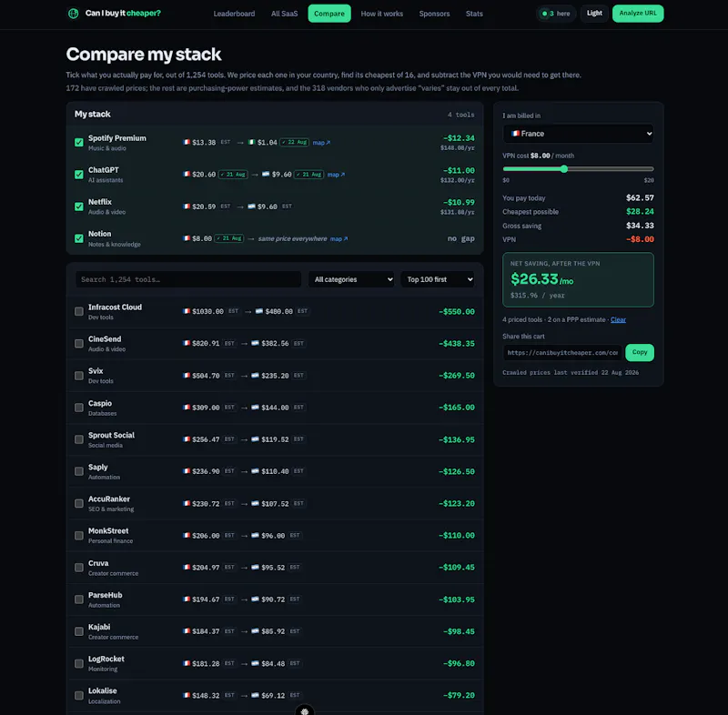Screen dimensions: 728x715
Task: Tick the LogRocket checkbox
Action: 79,663
